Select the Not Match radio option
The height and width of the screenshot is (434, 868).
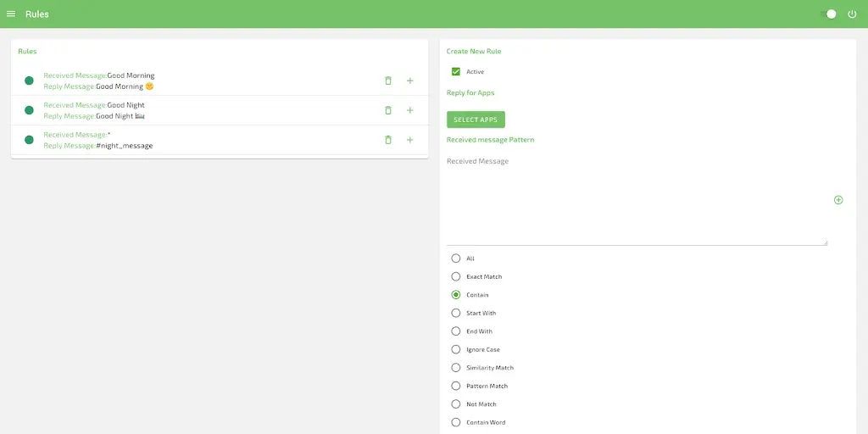coord(456,404)
